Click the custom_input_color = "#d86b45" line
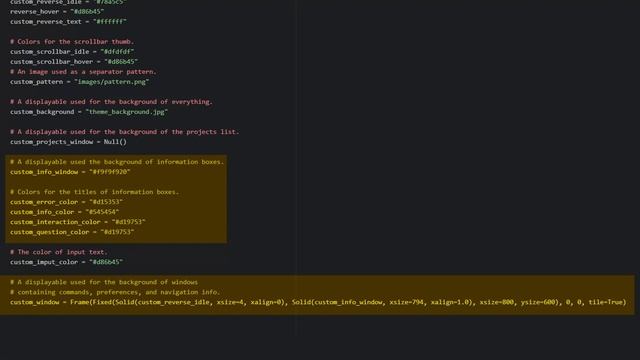Viewport: 640px width, 360px height. pos(67,262)
